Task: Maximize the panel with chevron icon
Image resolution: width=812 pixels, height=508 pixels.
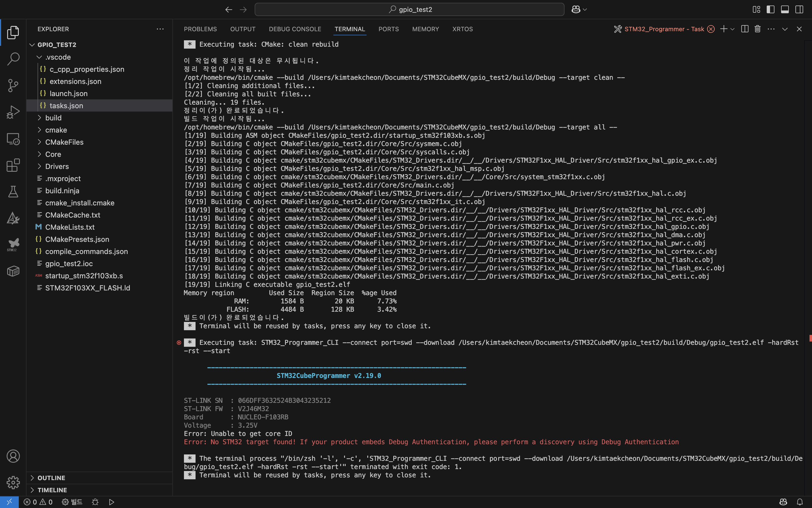Action: [x=785, y=29]
